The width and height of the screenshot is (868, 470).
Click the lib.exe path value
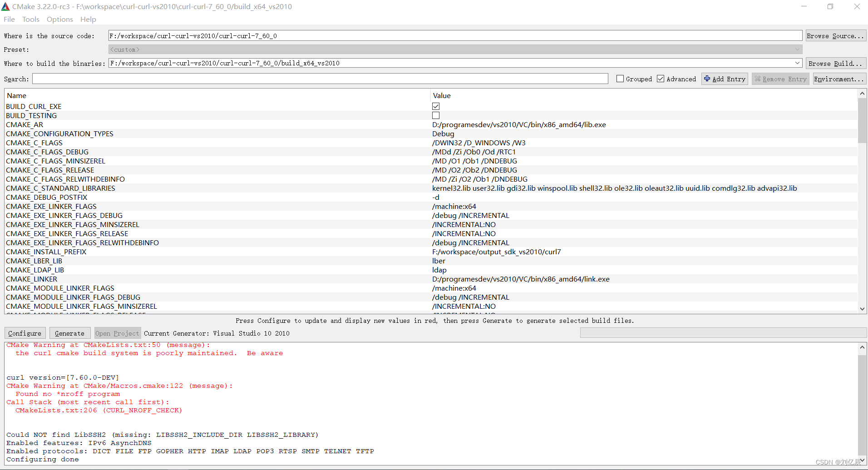[519, 124]
